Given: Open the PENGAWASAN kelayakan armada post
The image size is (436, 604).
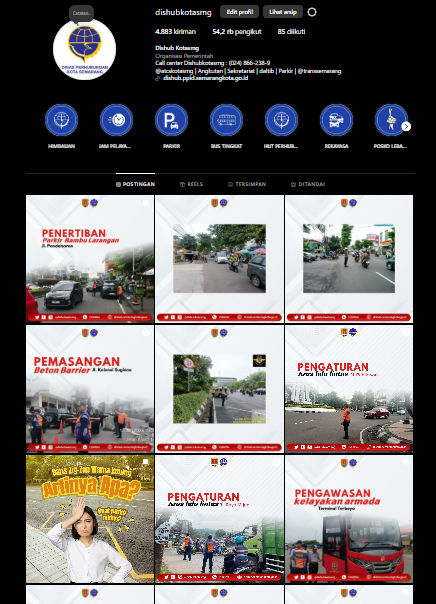Looking at the screenshot, I should click(349, 519).
